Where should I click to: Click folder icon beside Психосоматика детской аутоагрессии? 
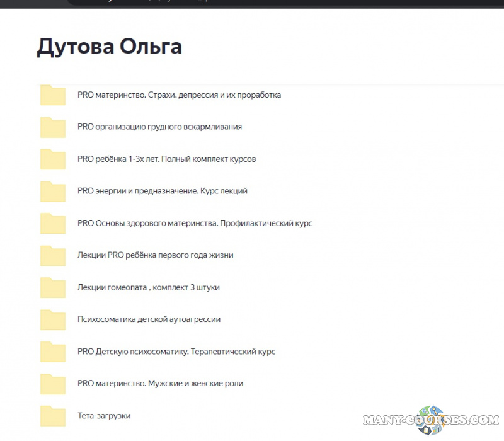tap(53, 319)
